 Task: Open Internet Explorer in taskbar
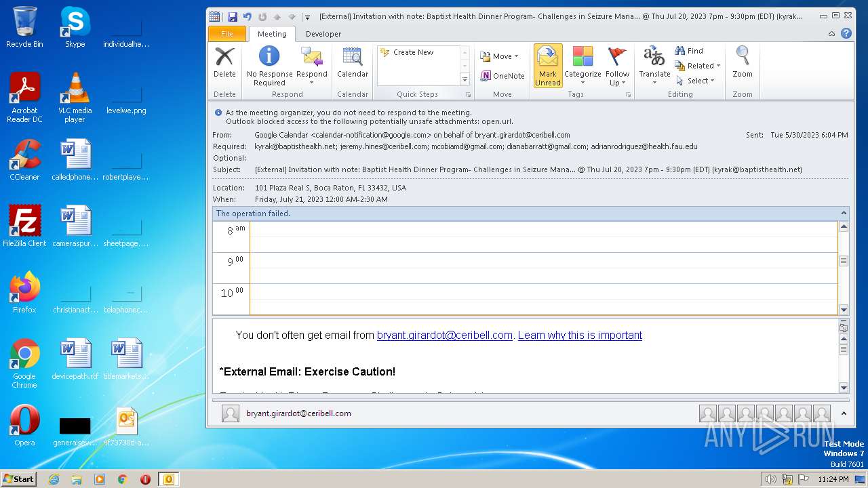point(54,479)
